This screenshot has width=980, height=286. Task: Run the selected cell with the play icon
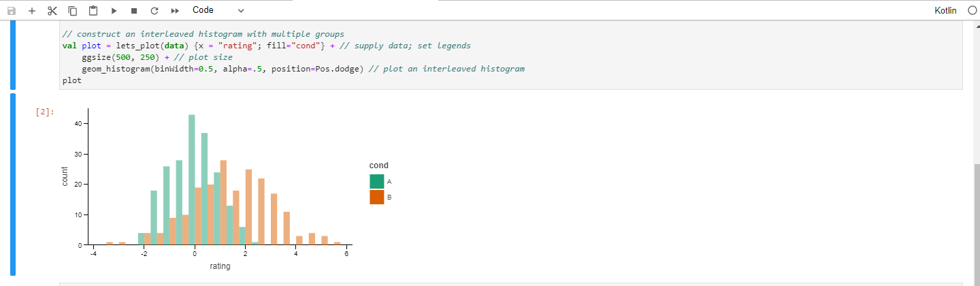pyautogui.click(x=114, y=11)
